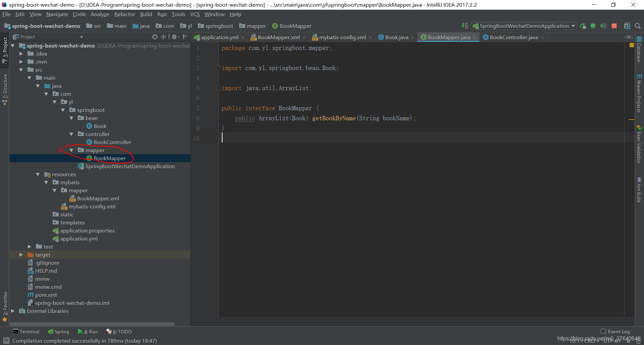Viewport: 644px width, 345px height.
Task: Expand the test folder
Action: point(30,247)
